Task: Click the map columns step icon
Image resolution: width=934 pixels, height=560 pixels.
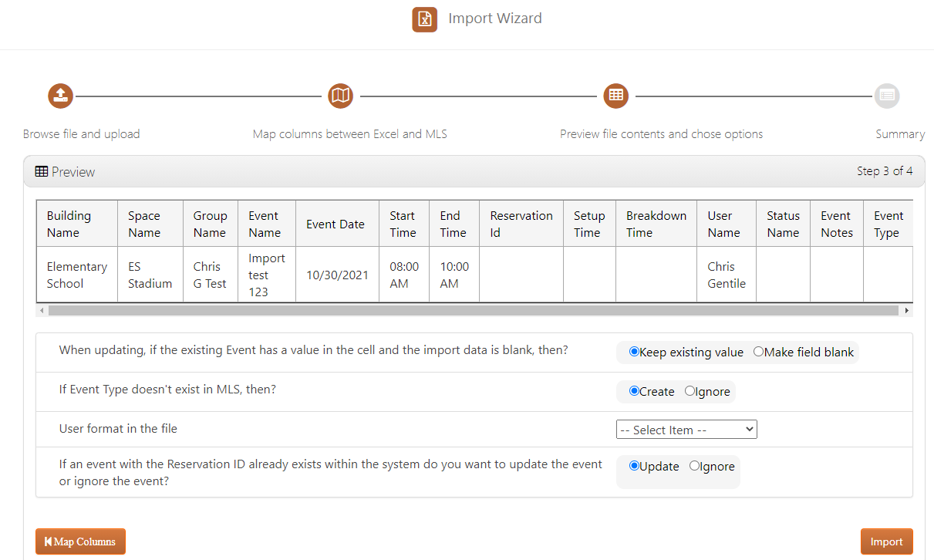Action: tap(341, 96)
